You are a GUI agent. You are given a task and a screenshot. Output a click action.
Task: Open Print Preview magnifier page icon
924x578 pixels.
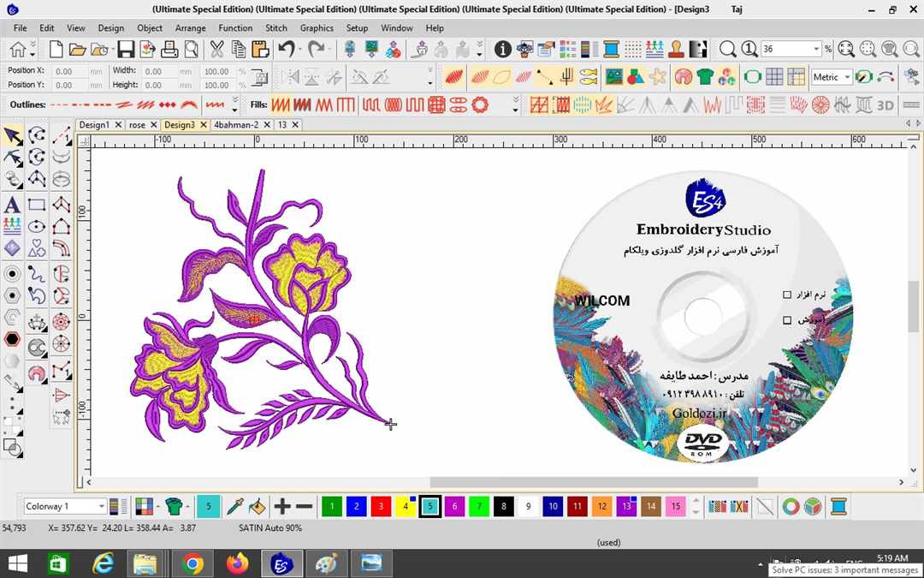(x=191, y=49)
